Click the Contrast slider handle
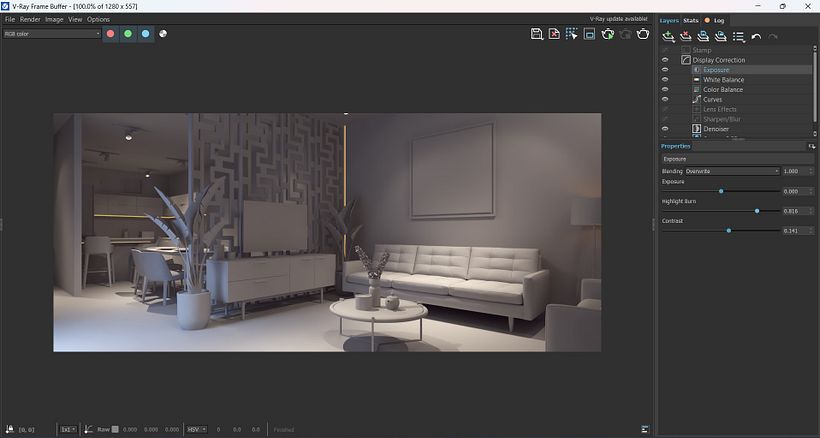This screenshot has height=438, width=820. (728, 230)
